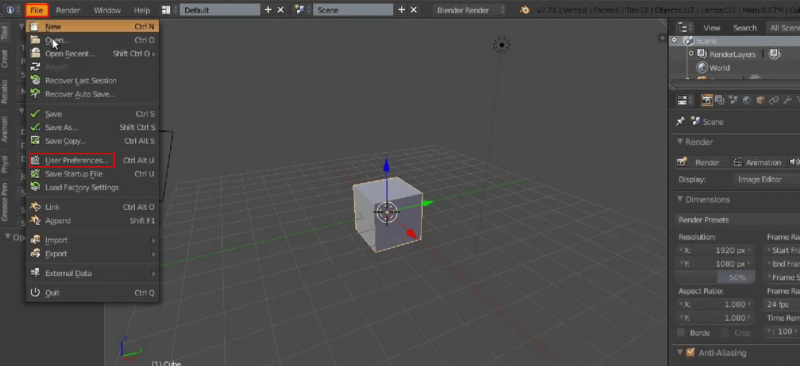Select the Render properties tab icon
Image resolution: width=800 pixels, height=366 pixels.
pos(707,101)
